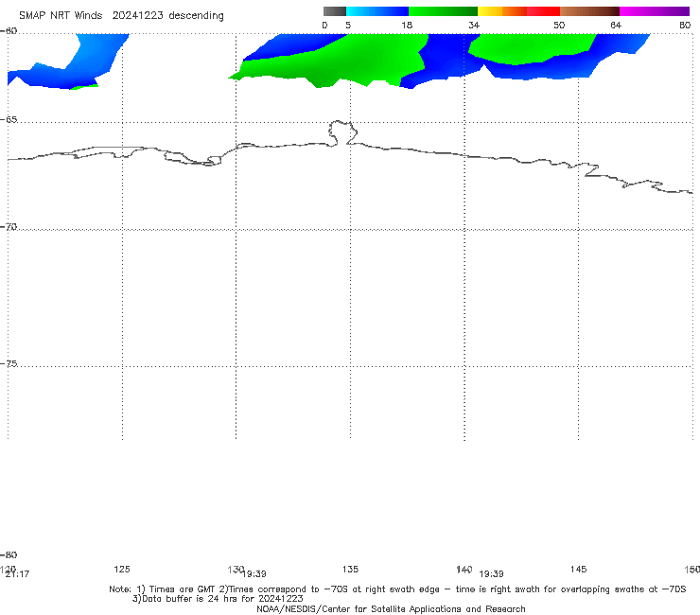
Task: Click the color bar label "18"
Action: 407,26
